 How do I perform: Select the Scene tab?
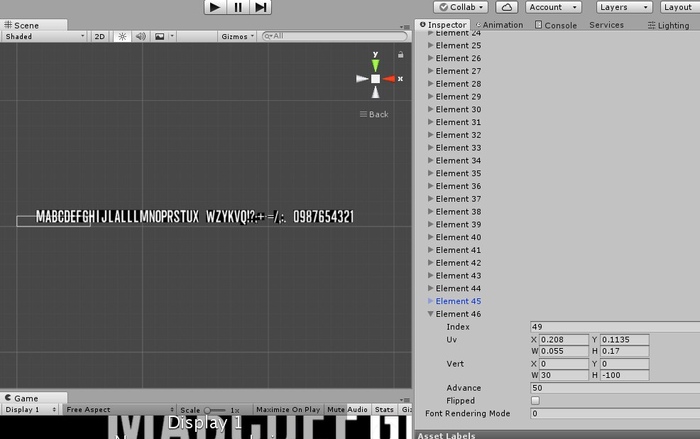33,25
